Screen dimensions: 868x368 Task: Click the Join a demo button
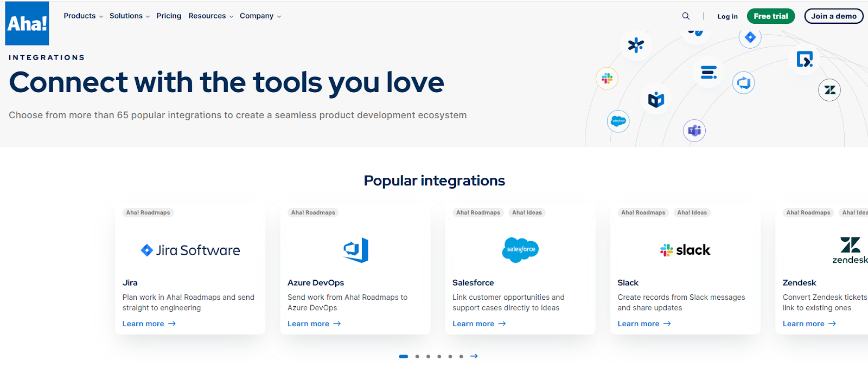(834, 16)
